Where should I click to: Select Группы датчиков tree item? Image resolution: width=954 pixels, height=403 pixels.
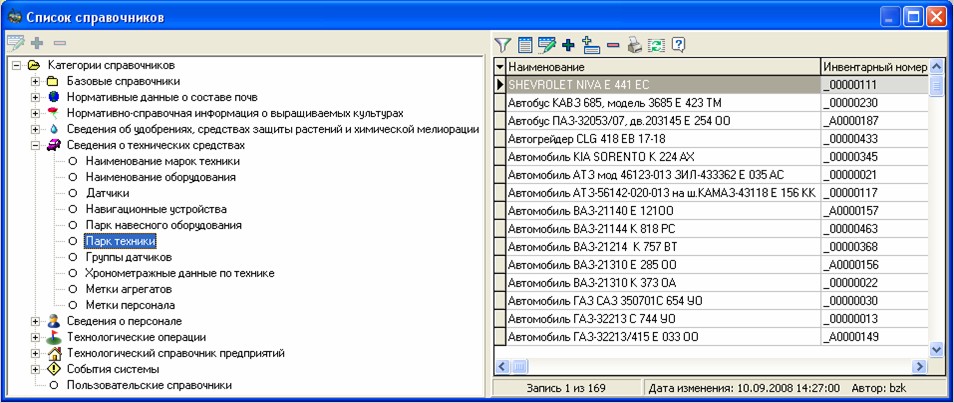128,257
